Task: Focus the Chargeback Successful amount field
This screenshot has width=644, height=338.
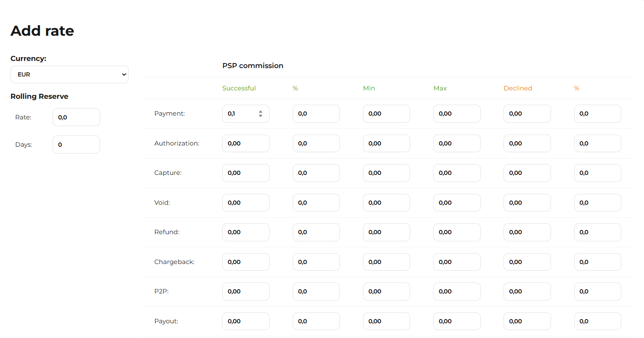Action: tap(246, 262)
